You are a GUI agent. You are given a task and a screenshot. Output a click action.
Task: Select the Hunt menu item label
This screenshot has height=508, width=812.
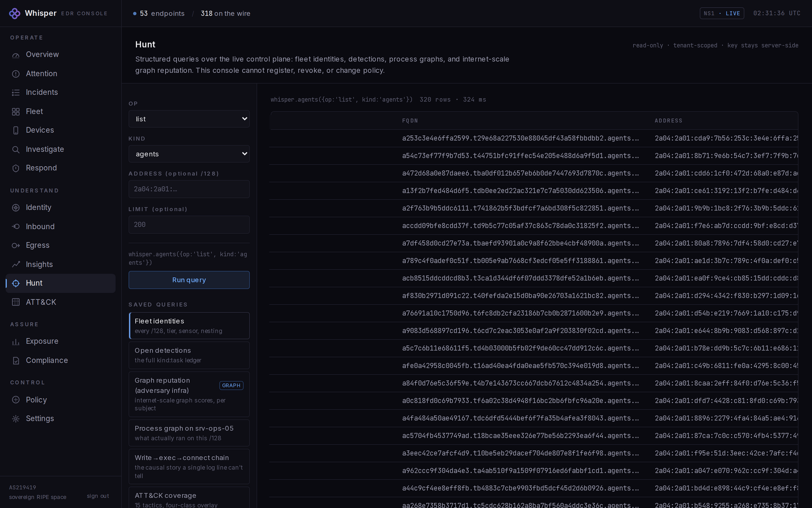(x=34, y=283)
